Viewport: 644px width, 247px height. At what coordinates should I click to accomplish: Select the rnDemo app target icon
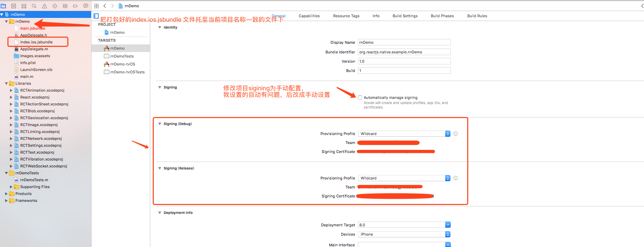coord(107,48)
